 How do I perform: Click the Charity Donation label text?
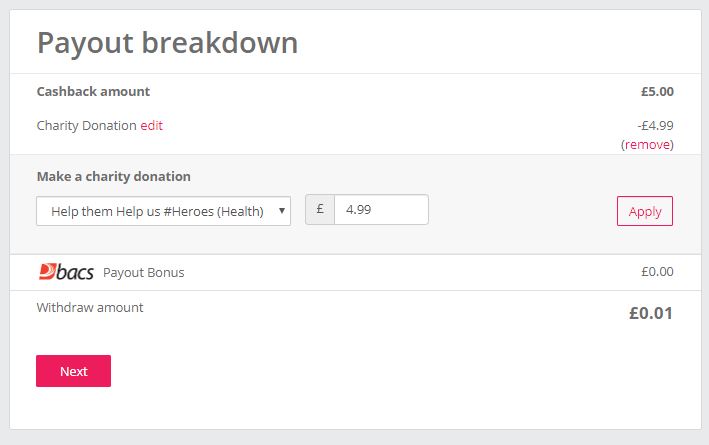[86, 125]
